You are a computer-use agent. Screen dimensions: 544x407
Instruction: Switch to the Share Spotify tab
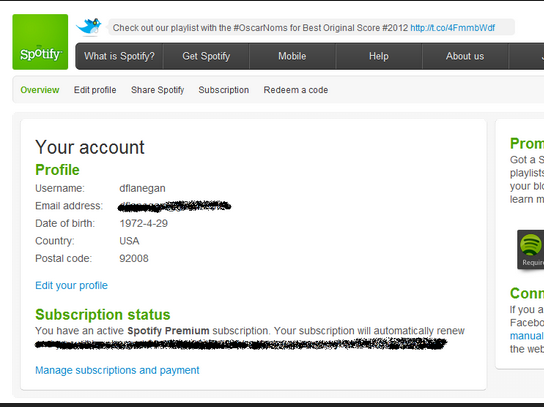(x=158, y=90)
